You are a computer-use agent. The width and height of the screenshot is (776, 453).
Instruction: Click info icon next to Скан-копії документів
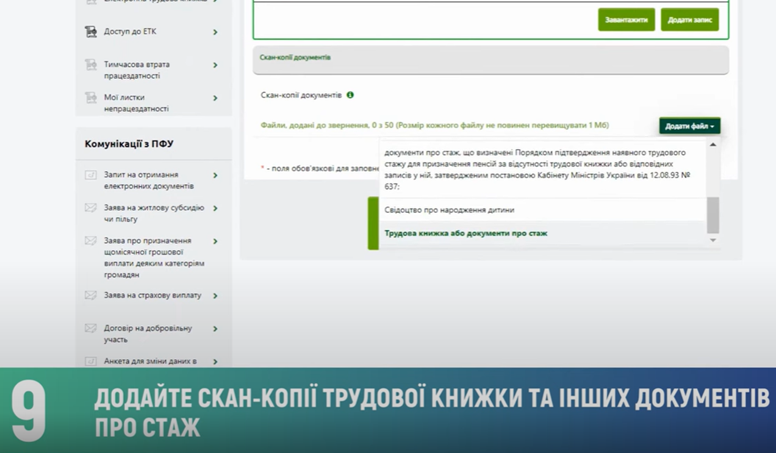pyautogui.click(x=350, y=95)
